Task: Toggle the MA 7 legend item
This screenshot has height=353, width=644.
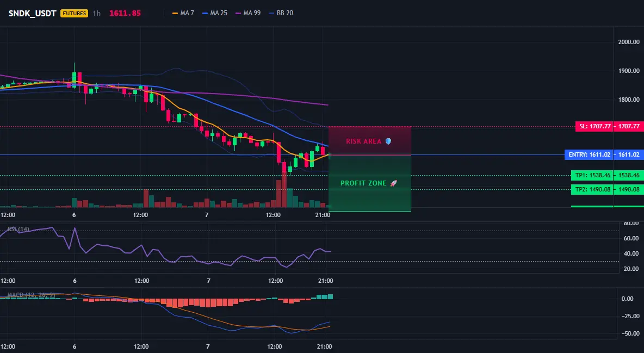Action: point(183,13)
